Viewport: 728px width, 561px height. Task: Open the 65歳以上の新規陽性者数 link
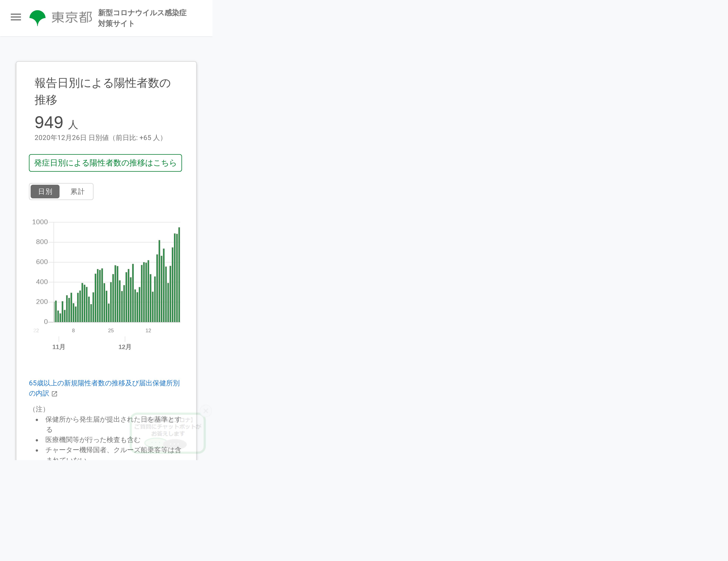point(104,383)
